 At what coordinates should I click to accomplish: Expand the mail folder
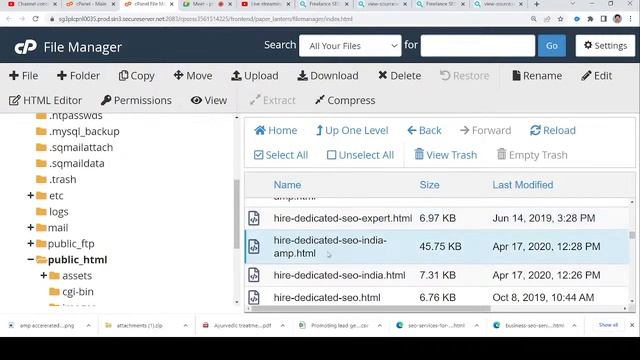click(x=30, y=227)
